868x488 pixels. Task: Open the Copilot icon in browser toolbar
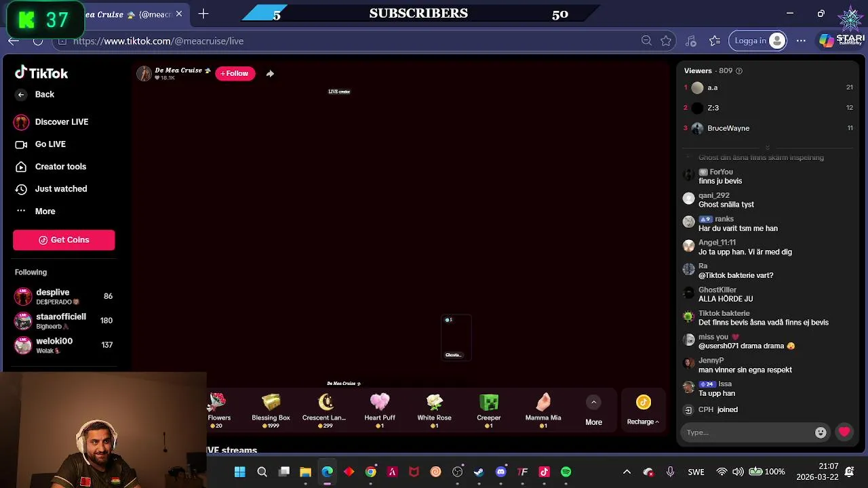pos(826,41)
